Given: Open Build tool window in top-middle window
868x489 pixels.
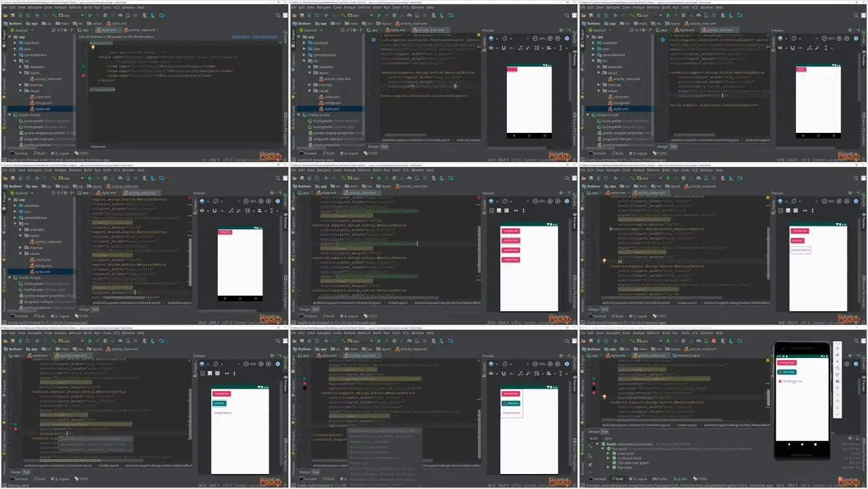Looking at the screenshot, I should (x=328, y=153).
